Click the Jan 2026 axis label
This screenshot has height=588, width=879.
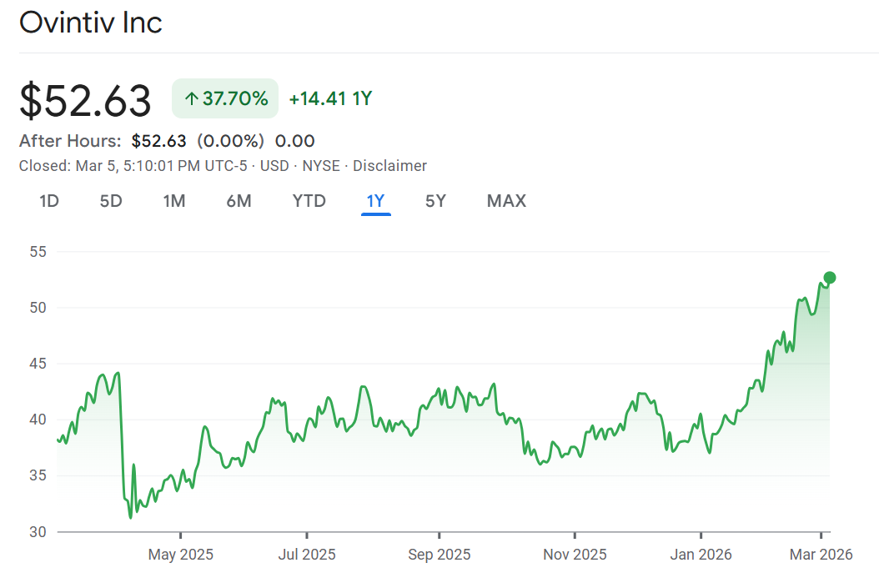(x=701, y=555)
